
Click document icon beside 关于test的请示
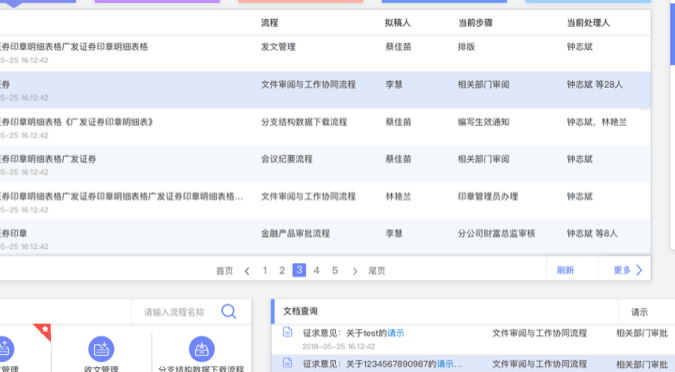[x=288, y=332]
